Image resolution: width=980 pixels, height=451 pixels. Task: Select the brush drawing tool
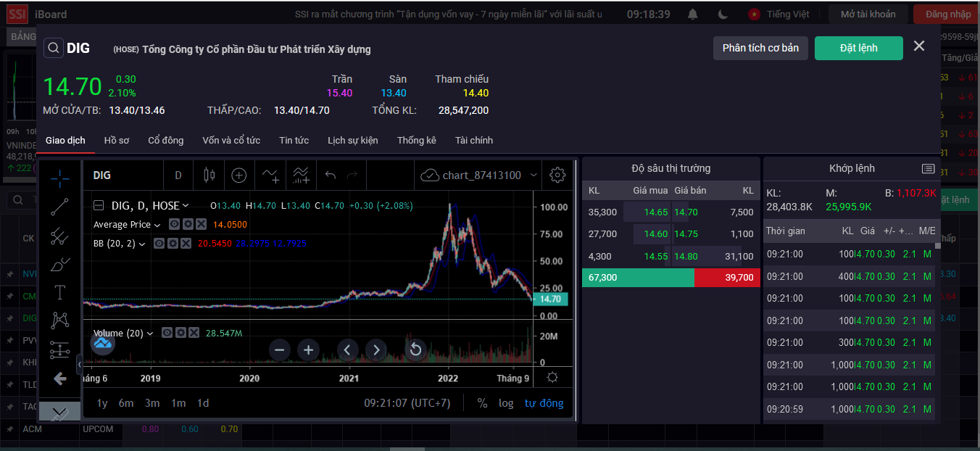[x=60, y=264]
